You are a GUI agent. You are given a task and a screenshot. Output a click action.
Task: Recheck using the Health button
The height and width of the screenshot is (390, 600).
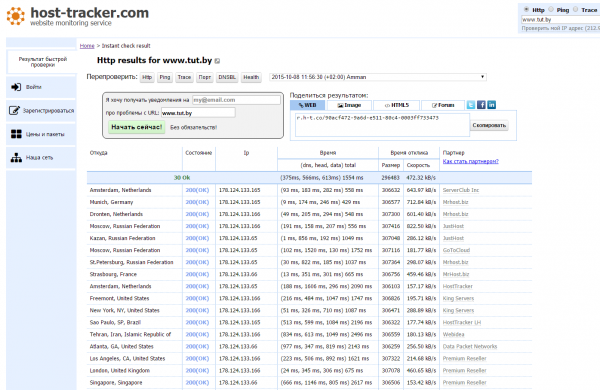251,77
